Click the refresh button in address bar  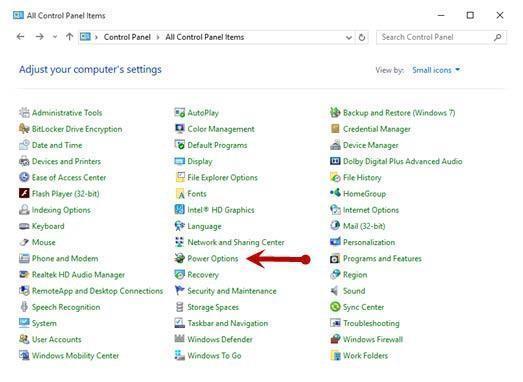click(x=362, y=37)
